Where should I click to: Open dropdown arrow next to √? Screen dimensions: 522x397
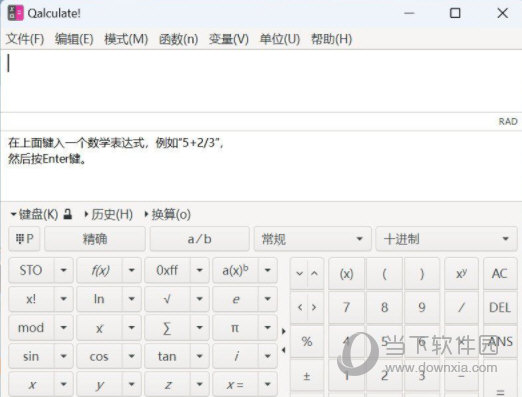point(200,299)
